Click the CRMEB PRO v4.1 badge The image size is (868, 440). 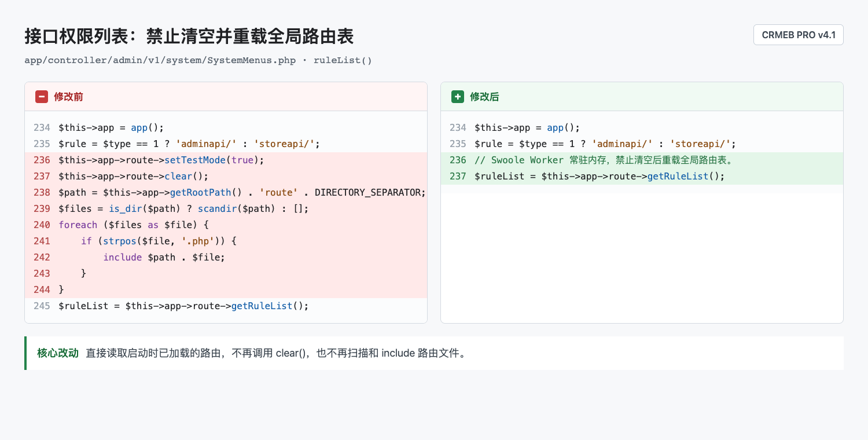799,35
